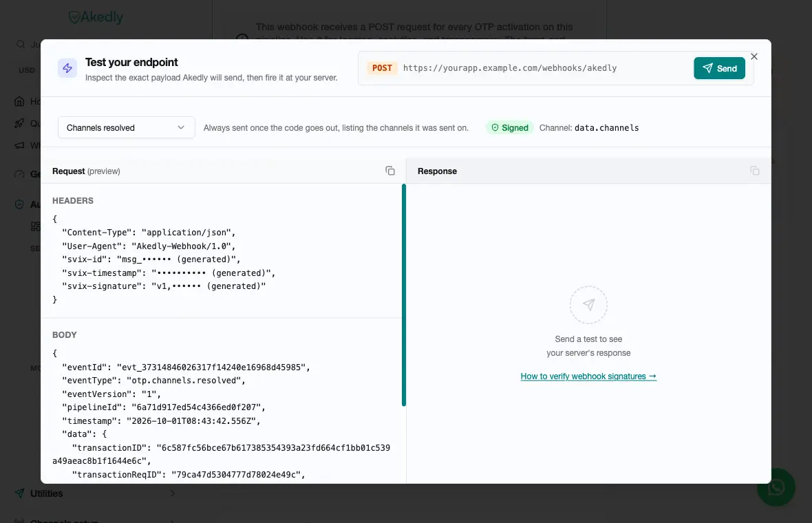The height and width of the screenshot is (523, 812).
Task: Click the Akedly logo in background page
Action: (x=96, y=17)
